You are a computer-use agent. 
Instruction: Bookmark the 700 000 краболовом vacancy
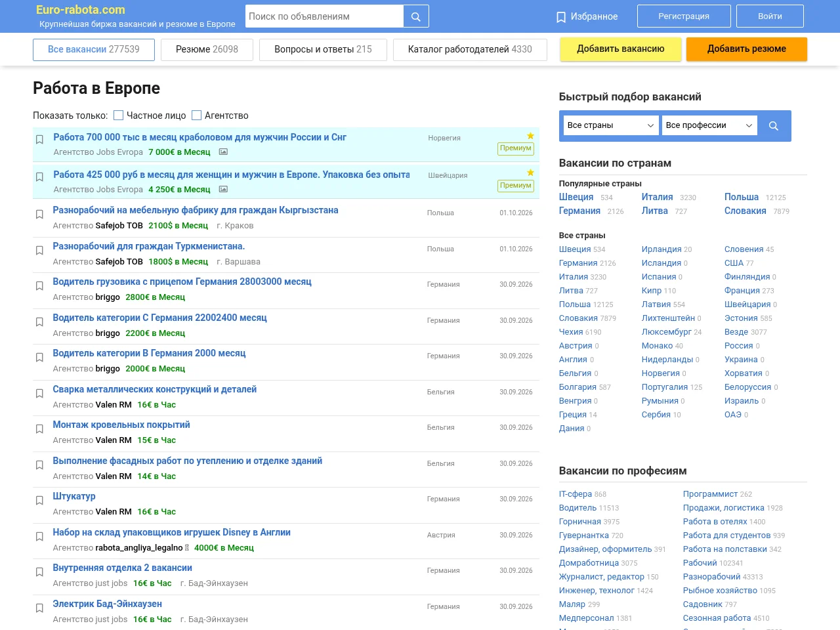tap(39, 140)
